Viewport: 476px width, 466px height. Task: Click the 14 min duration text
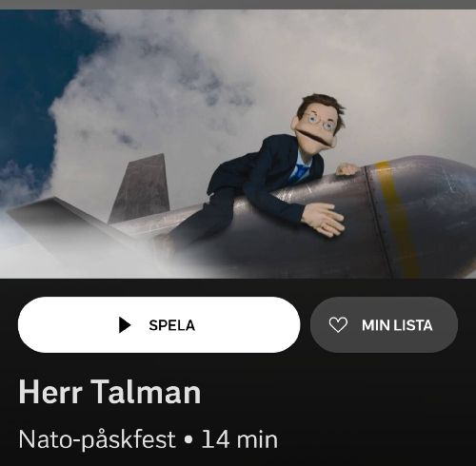pyautogui.click(x=240, y=439)
